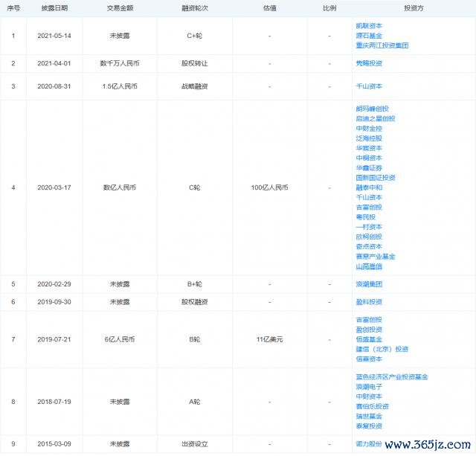This screenshot has width=476, height=456.
Task: Open the 启迪之星创投 investor link
Action: (x=376, y=118)
